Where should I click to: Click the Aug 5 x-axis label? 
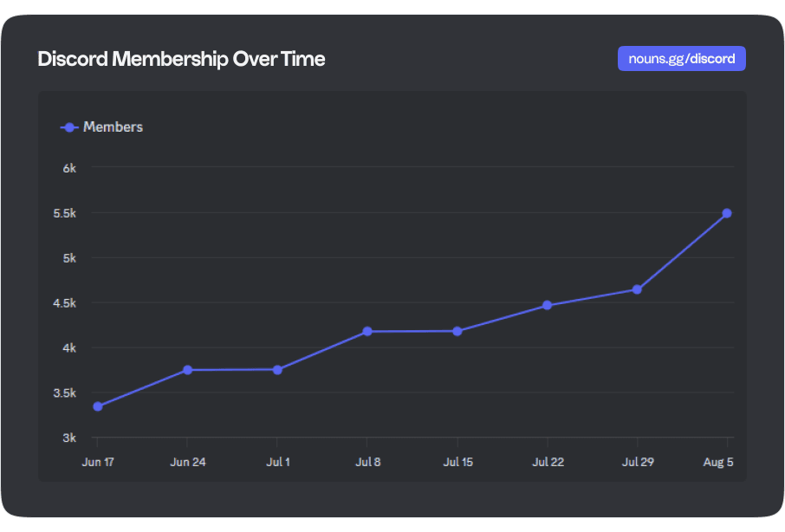click(718, 462)
